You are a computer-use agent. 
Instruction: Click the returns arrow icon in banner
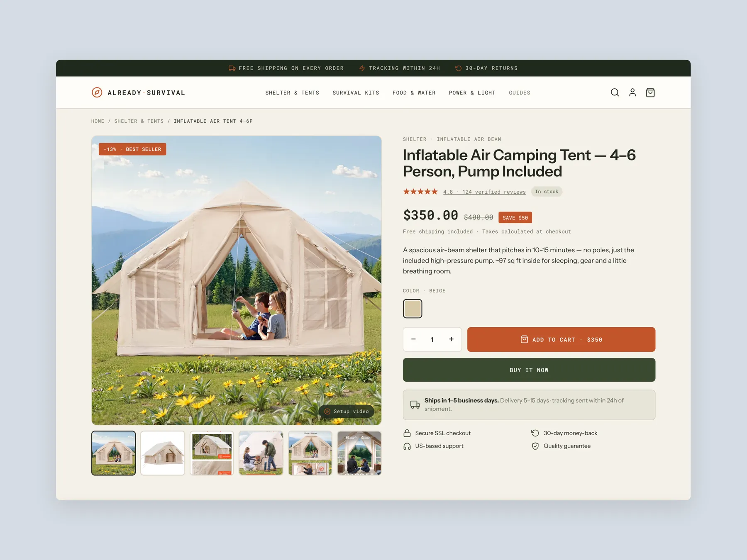pyautogui.click(x=458, y=68)
